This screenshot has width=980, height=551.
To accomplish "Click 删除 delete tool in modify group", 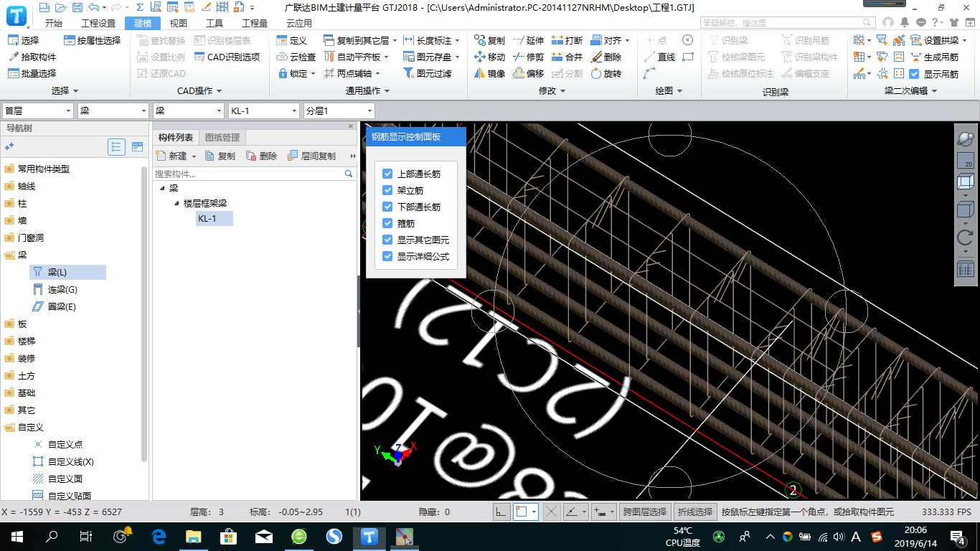I will [x=606, y=57].
